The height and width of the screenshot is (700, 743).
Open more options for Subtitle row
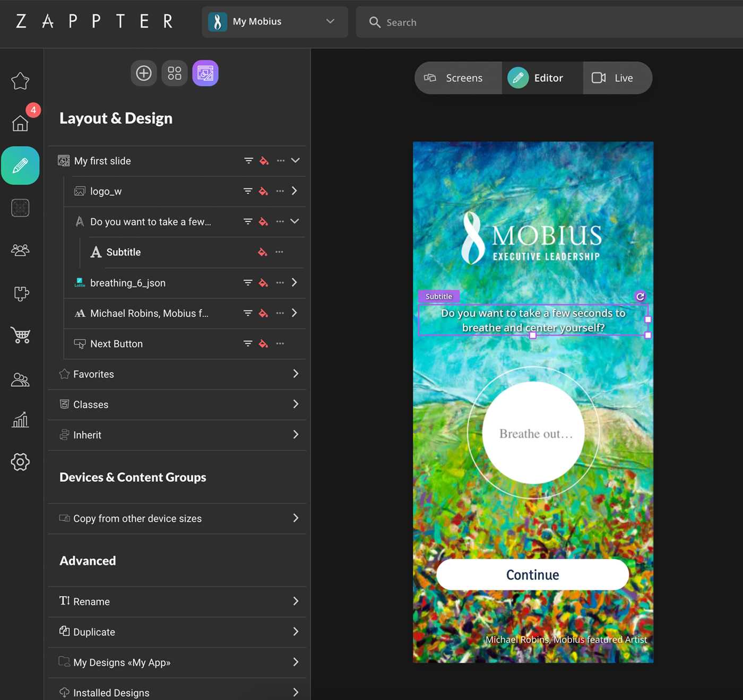(280, 252)
